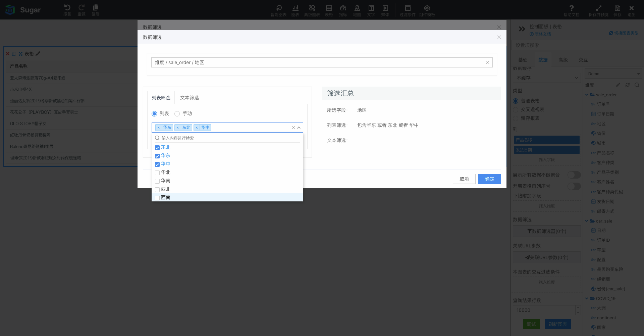Click the 关联URL参数(0个) button
This screenshot has height=336, width=644.
click(547, 257)
